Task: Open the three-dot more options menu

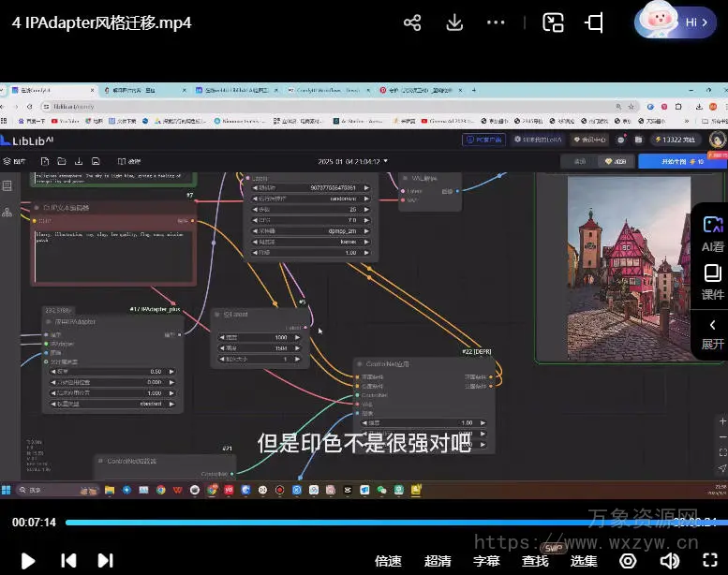Action: click(x=497, y=22)
